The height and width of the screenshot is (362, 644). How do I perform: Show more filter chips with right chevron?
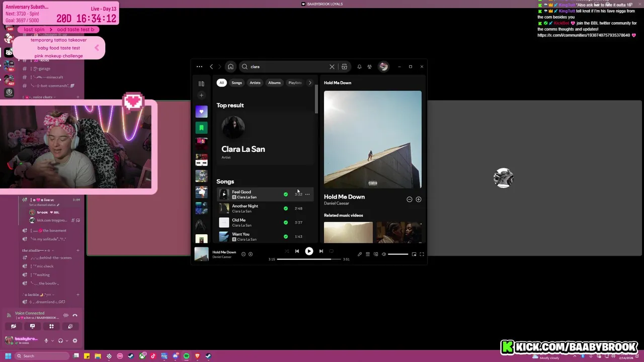[310, 82]
